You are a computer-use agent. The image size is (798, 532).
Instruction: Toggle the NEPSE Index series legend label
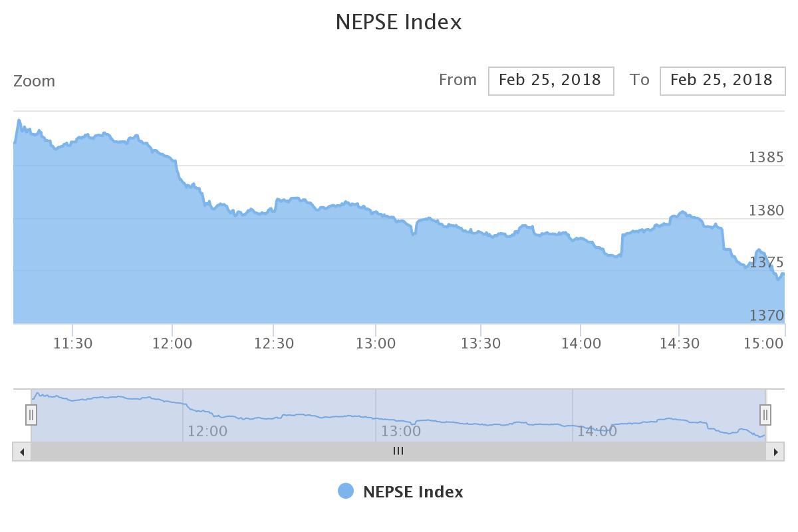pos(413,492)
